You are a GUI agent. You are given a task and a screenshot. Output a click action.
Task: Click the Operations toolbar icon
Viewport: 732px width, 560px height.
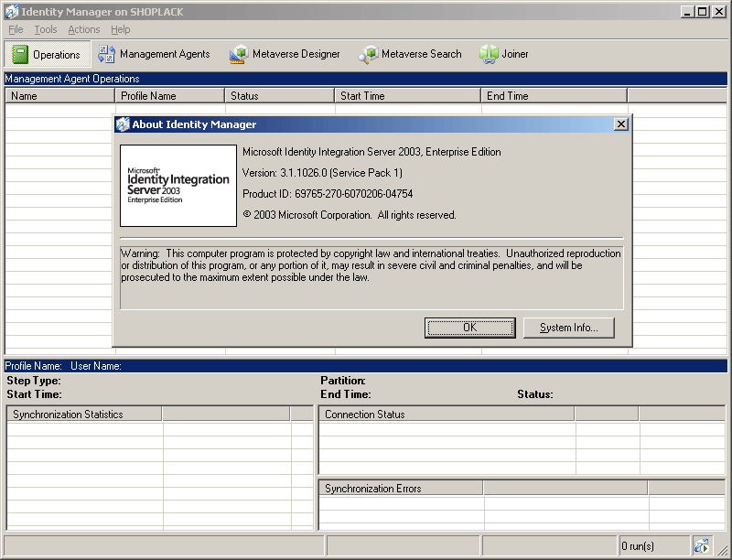pyautogui.click(x=20, y=55)
